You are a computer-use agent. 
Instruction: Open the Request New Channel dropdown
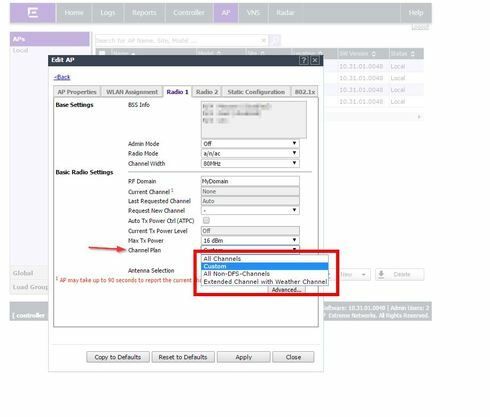point(250,210)
